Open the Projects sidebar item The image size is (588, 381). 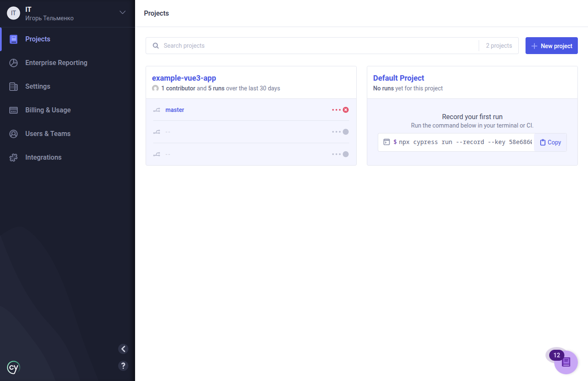click(68, 39)
